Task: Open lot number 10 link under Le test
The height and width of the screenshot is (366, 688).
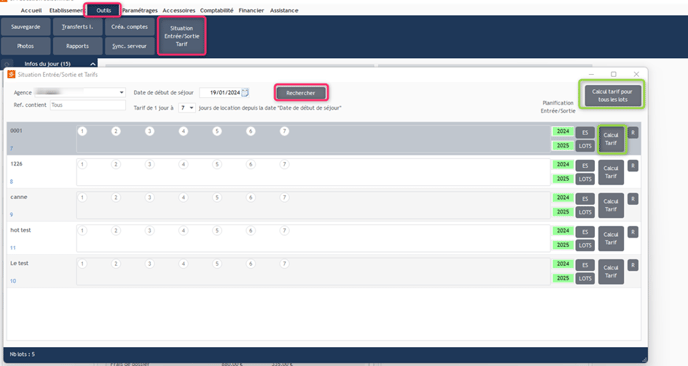Action: pyautogui.click(x=13, y=281)
